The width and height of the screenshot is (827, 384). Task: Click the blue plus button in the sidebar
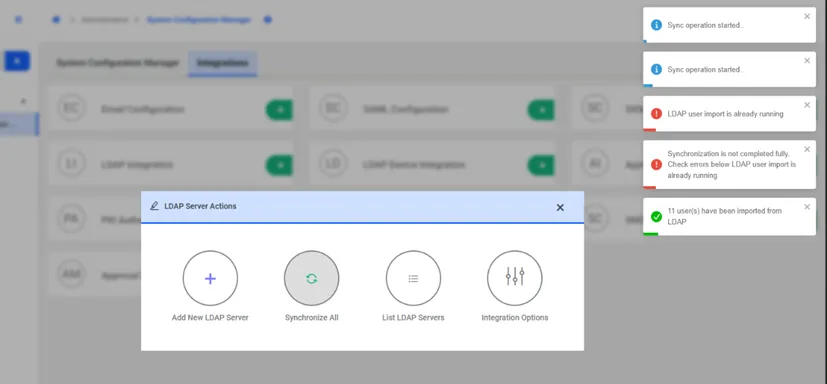[17, 61]
